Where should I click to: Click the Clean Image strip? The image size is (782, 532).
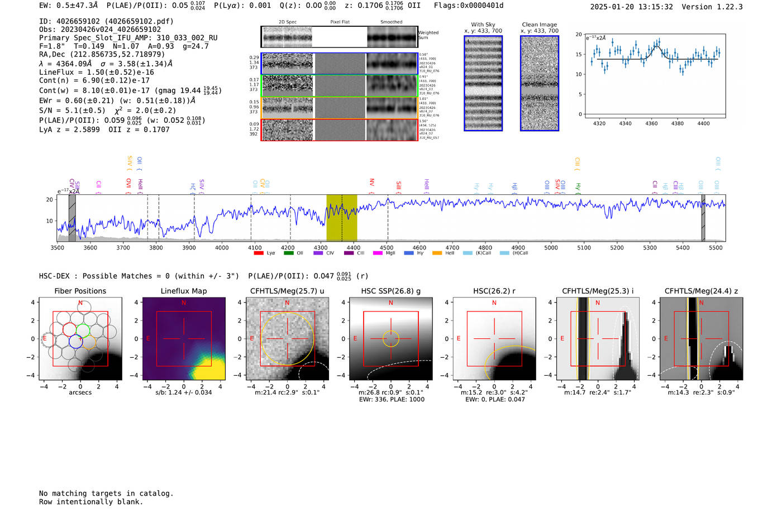click(x=540, y=83)
